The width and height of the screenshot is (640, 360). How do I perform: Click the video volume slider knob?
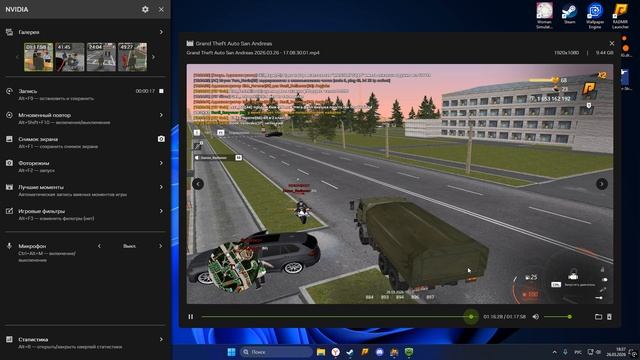pos(569,317)
